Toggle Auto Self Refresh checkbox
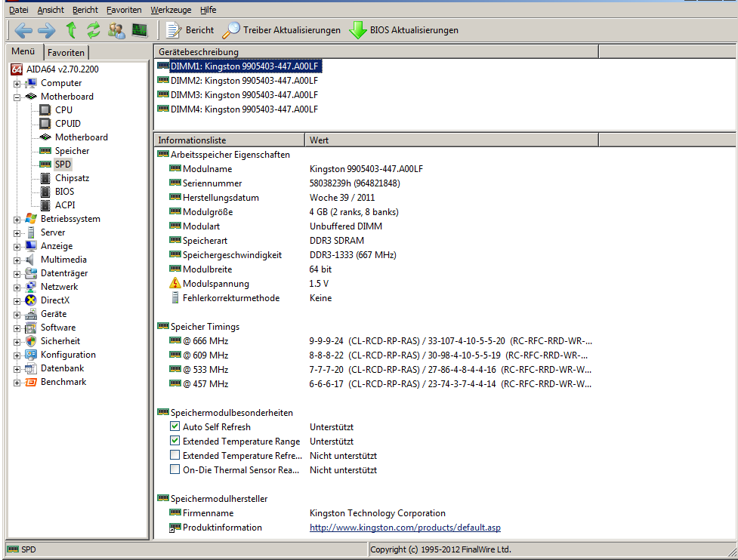The image size is (738, 560). (174, 426)
